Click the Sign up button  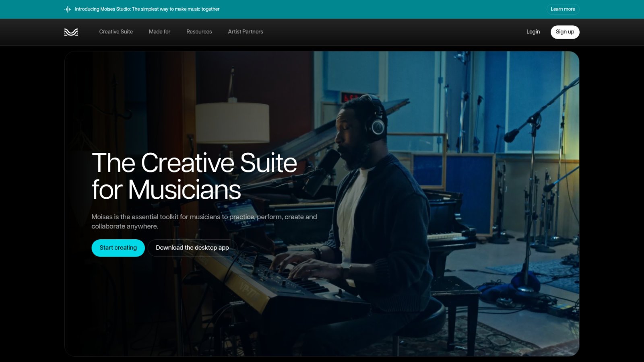pos(565,32)
